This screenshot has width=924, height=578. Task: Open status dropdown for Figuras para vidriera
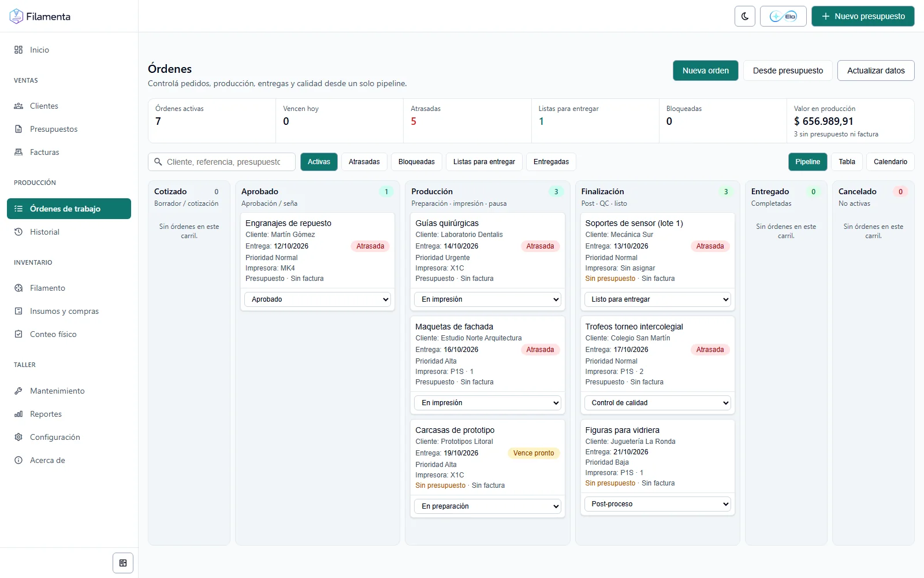pyautogui.click(x=658, y=504)
